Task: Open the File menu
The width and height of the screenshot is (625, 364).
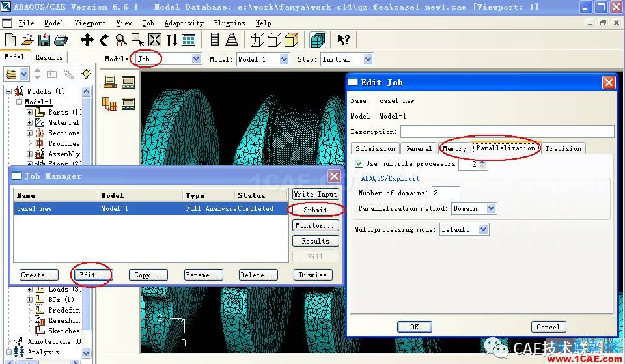Action: 26,23
